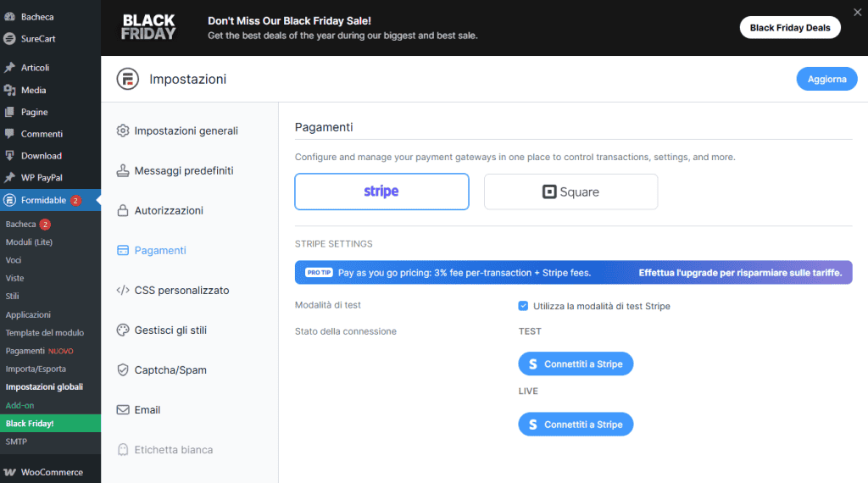Click the lock icon for Autorizzazioni
The width and height of the screenshot is (868, 483).
(123, 210)
